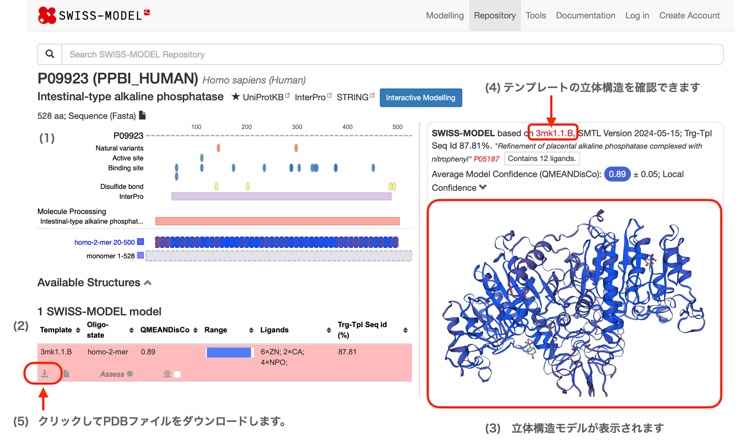The width and height of the screenshot is (745, 446).
Task: Click the 0.89 QMEANDisCo confidence badge
Action: coord(617,174)
